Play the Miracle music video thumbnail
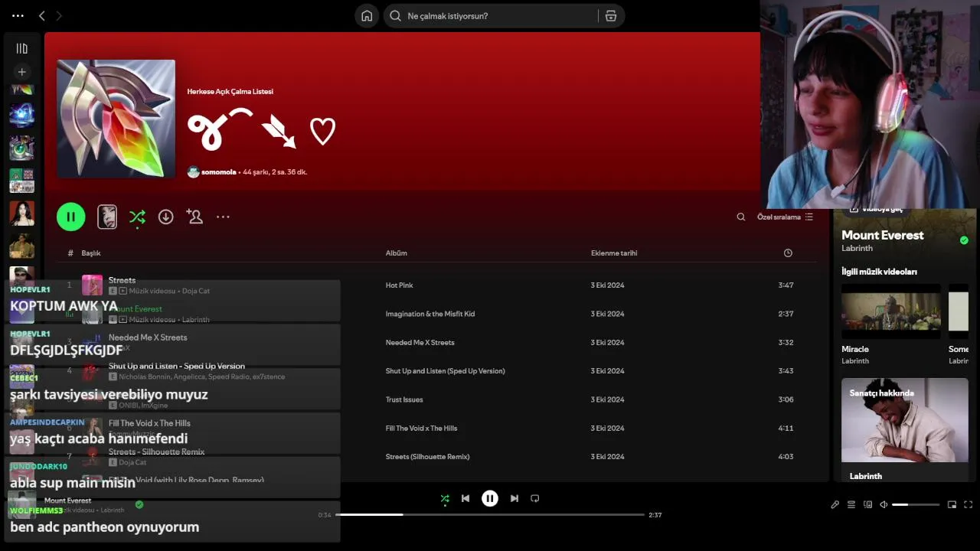The height and width of the screenshot is (551, 980). coord(890,311)
